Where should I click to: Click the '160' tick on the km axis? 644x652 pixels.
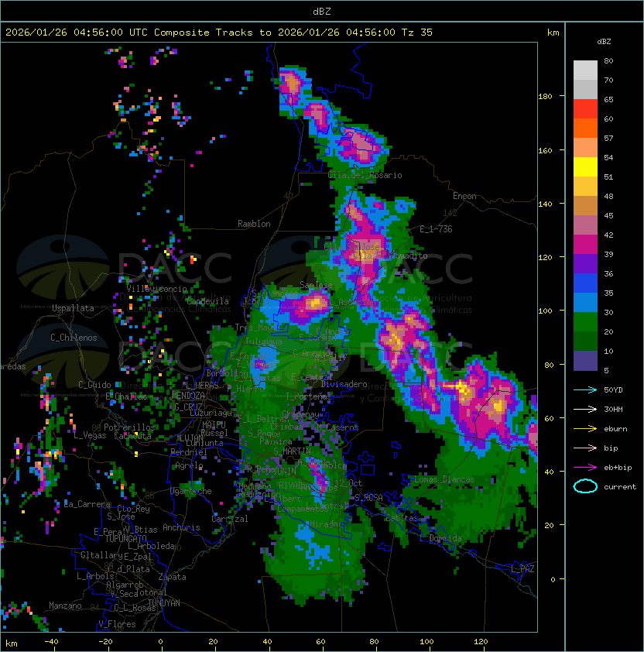[545, 150]
